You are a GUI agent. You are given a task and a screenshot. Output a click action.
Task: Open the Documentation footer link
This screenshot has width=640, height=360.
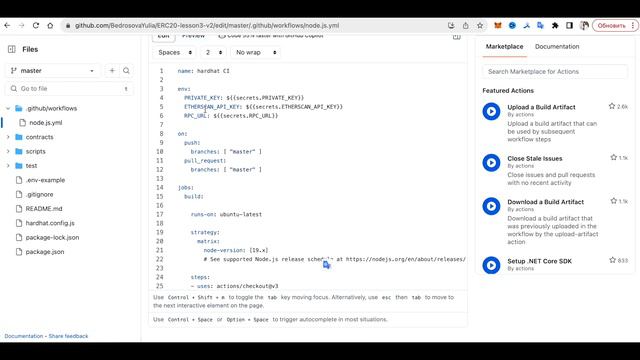click(24, 336)
